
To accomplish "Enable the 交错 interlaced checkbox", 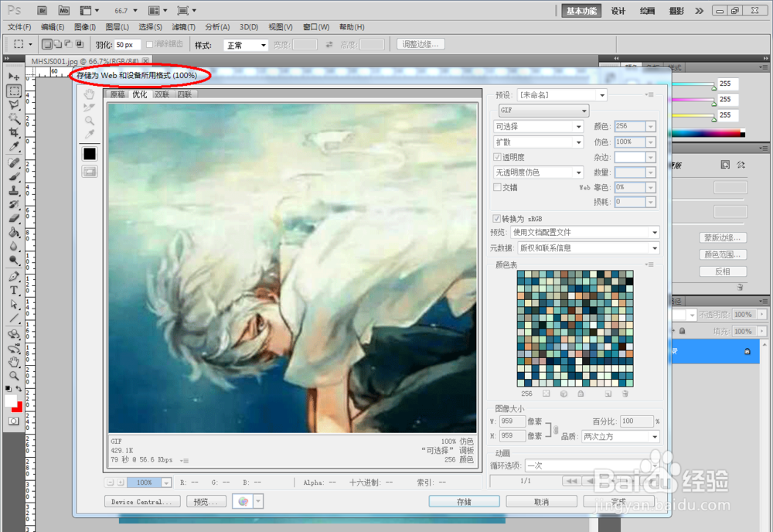I will pos(497,187).
